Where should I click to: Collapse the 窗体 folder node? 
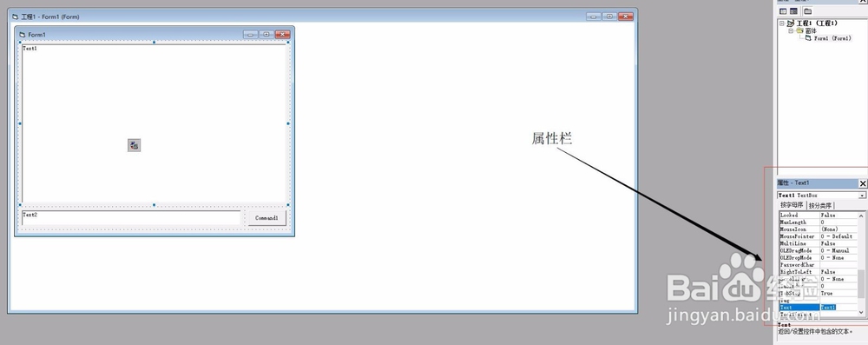pyautogui.click(x=791, y=31)
